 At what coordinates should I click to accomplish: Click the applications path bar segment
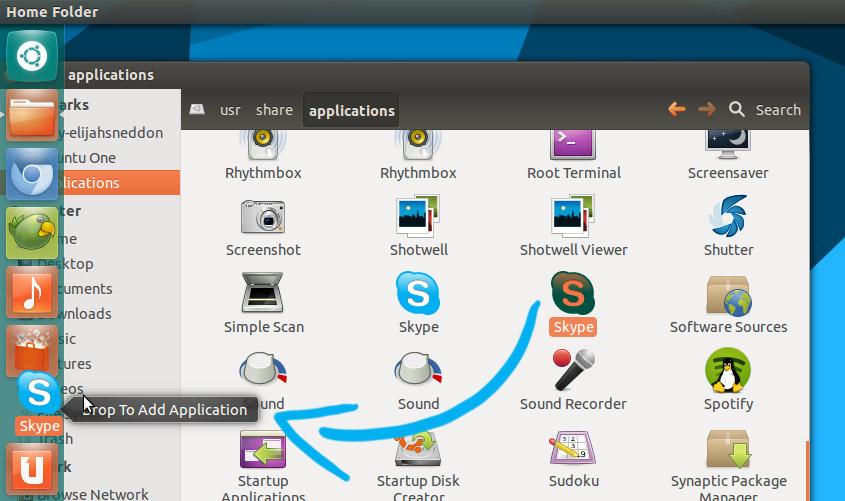tap(351, 110)
